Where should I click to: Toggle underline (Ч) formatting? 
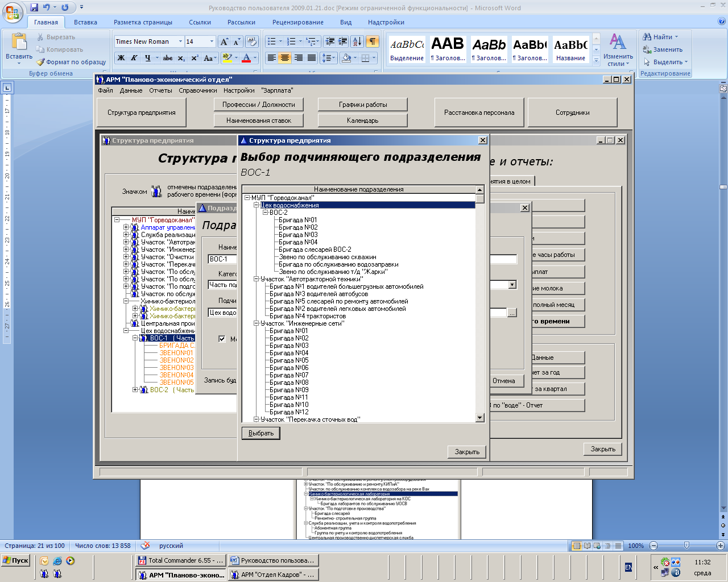point(147,58)
